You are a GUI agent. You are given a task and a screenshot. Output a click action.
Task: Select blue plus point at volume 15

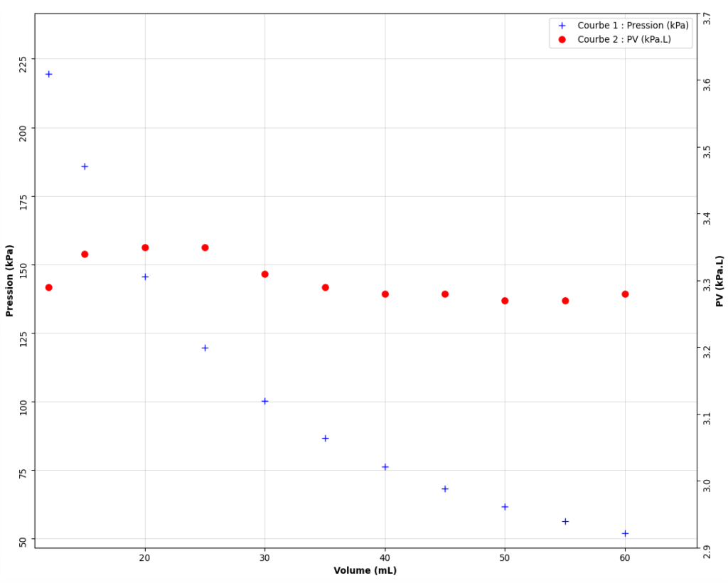[x=85, y=166]
